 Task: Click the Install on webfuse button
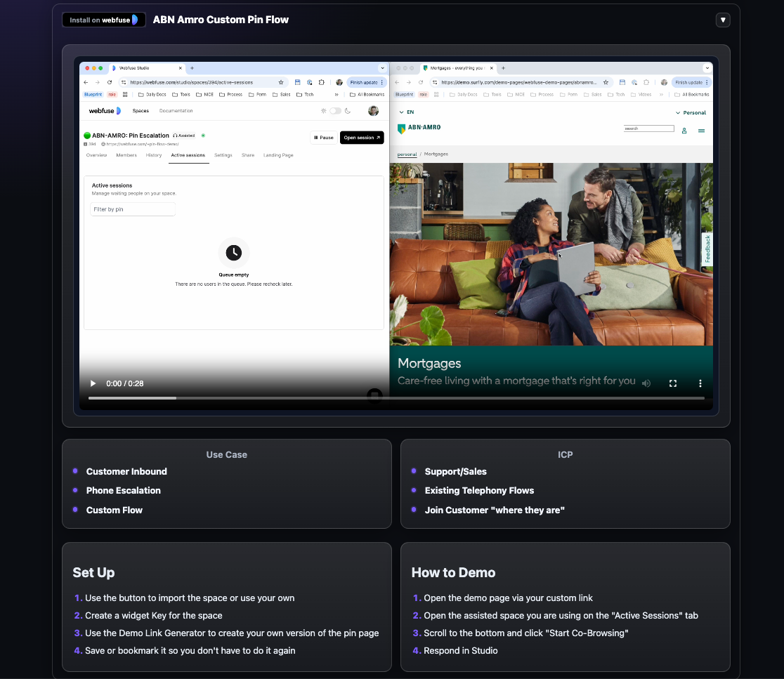point(103,20)
